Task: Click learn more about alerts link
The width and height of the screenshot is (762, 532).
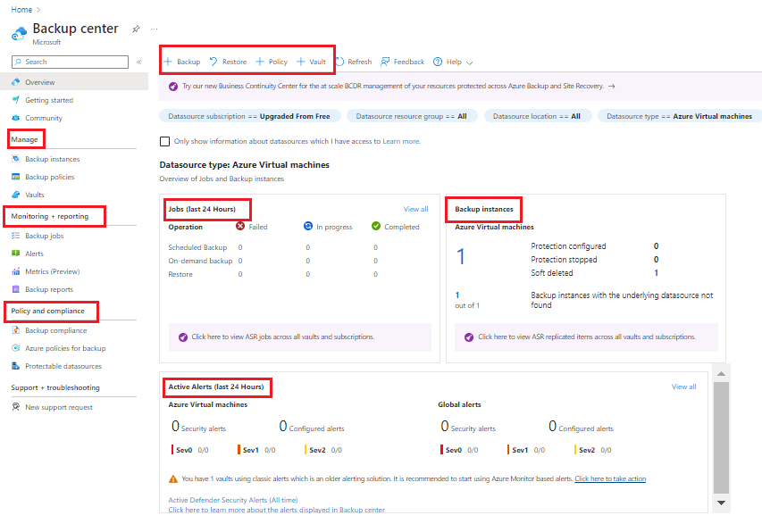Action: [x=277, y=510]
